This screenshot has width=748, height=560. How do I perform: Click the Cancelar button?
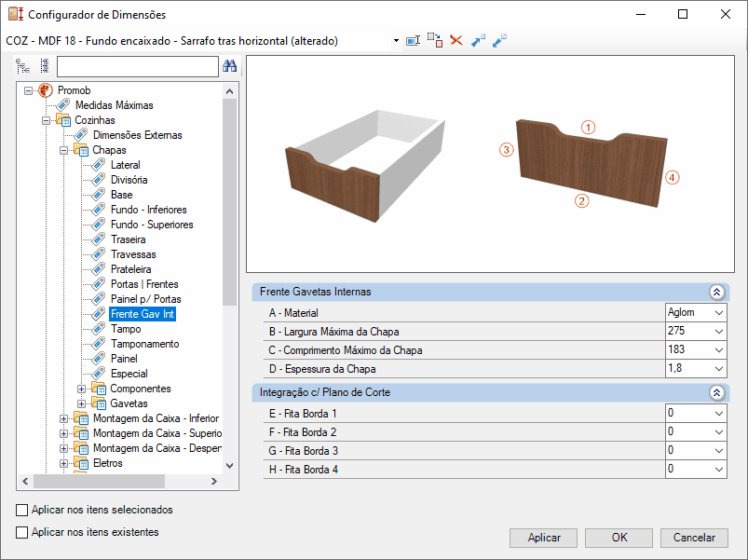click(x=694, y=538)
